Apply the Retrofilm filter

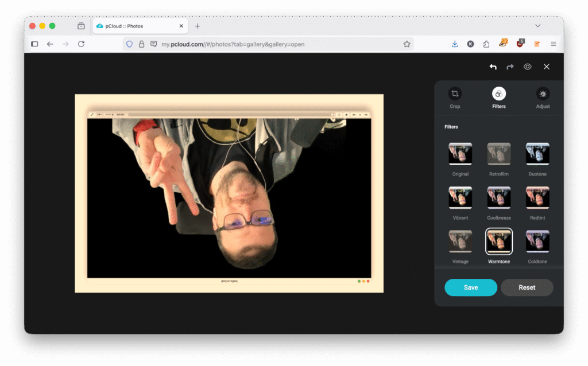498,154
